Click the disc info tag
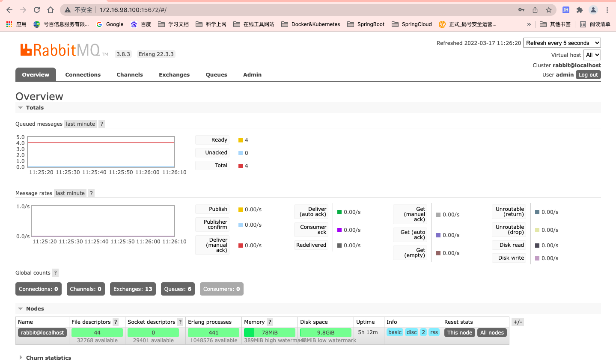Screen dimensions: 616x364 click(412, 332)
